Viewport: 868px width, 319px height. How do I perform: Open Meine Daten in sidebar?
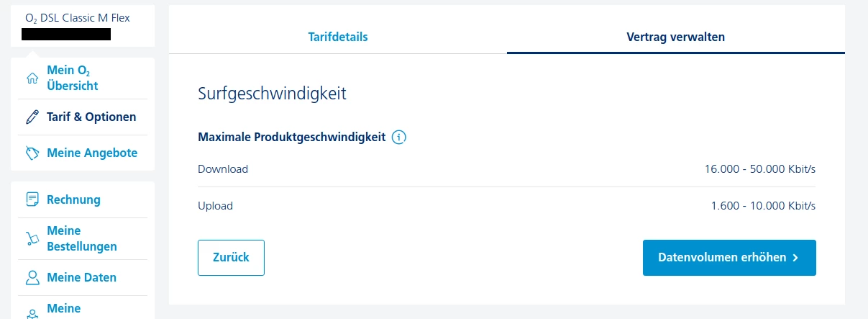[81, 277]
